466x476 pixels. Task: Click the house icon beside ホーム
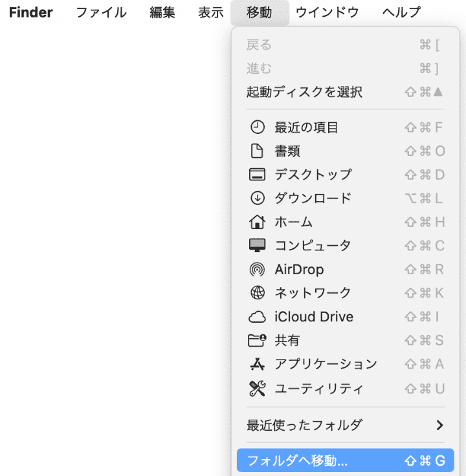click(257, 222)
